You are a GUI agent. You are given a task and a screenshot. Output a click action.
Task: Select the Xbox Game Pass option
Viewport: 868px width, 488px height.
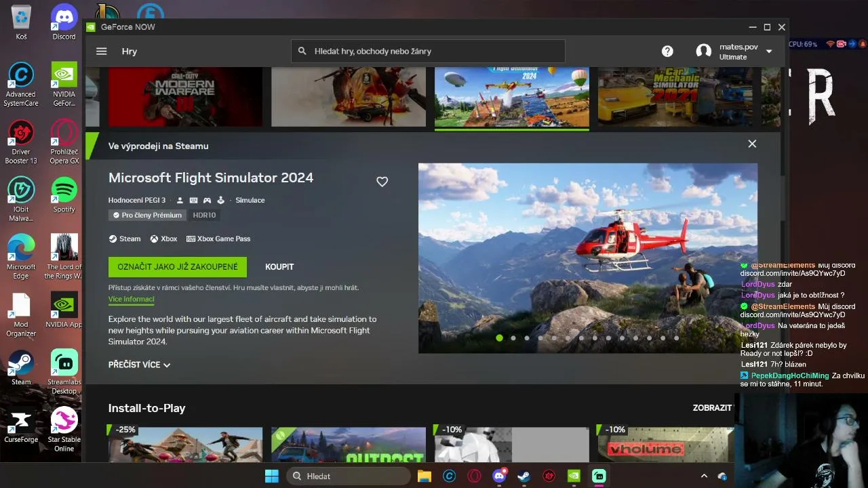218,239
